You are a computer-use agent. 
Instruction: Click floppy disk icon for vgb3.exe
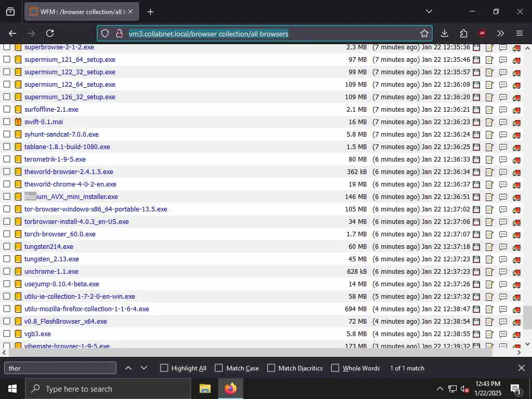click(476, 334)
